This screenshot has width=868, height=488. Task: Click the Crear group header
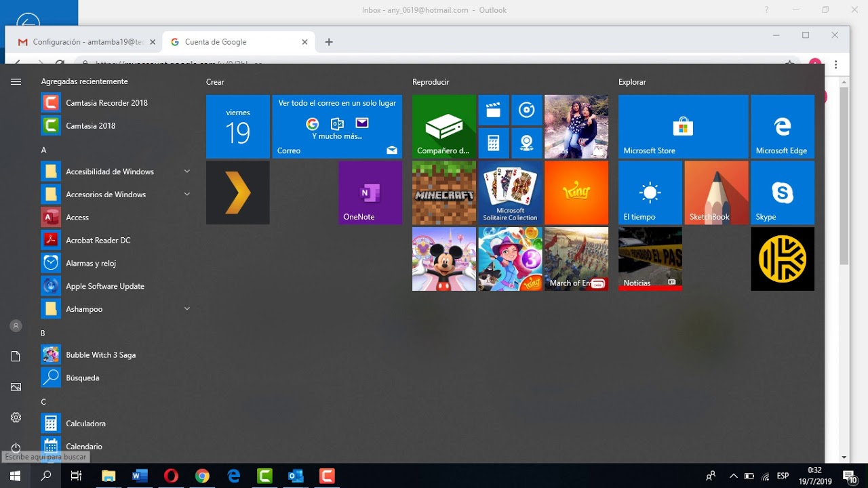(x=215, y=82)
